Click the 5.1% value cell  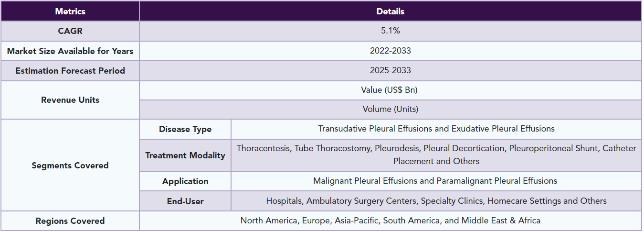point(390,31)
